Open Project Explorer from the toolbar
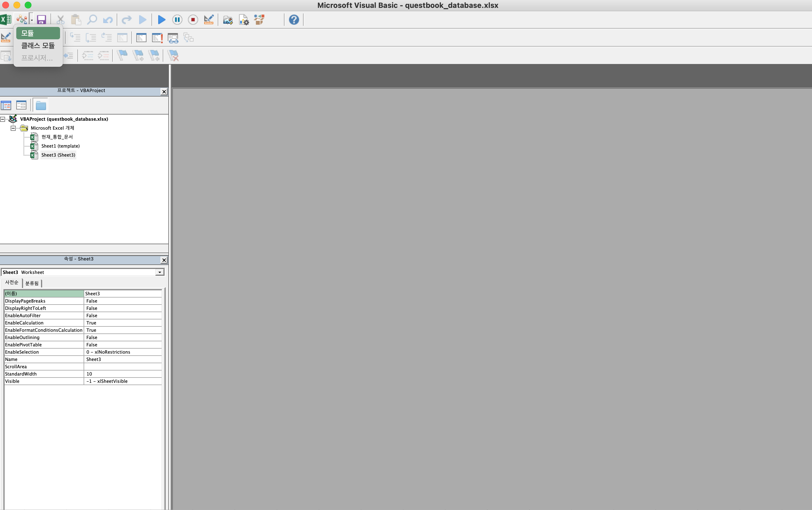The height and width of the screenshot is (510, 812). [228, 20]
